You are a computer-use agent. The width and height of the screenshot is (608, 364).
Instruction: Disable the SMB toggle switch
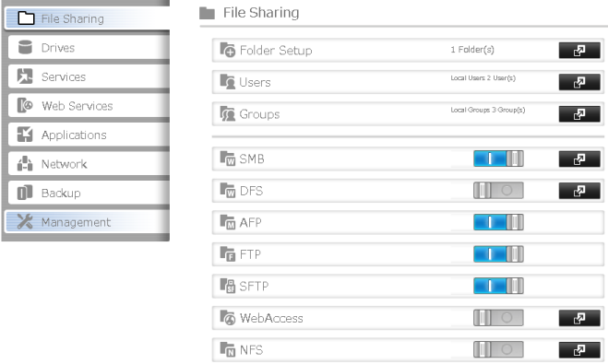pos(498,159)
